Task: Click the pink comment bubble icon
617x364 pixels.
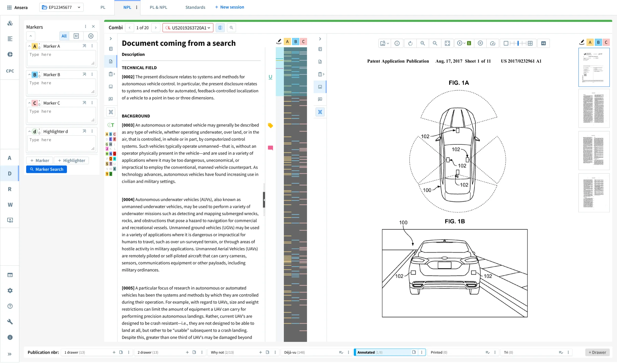Action: click(270, 148)
